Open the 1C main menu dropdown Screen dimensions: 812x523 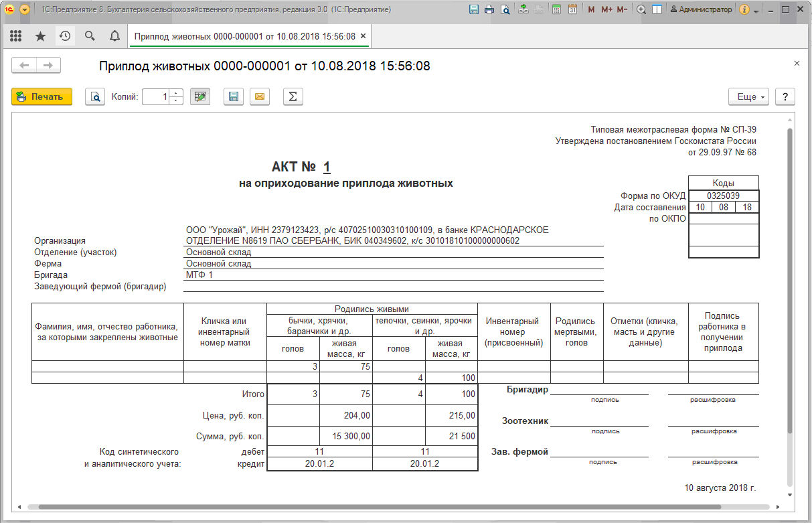[x=25, y=9]
